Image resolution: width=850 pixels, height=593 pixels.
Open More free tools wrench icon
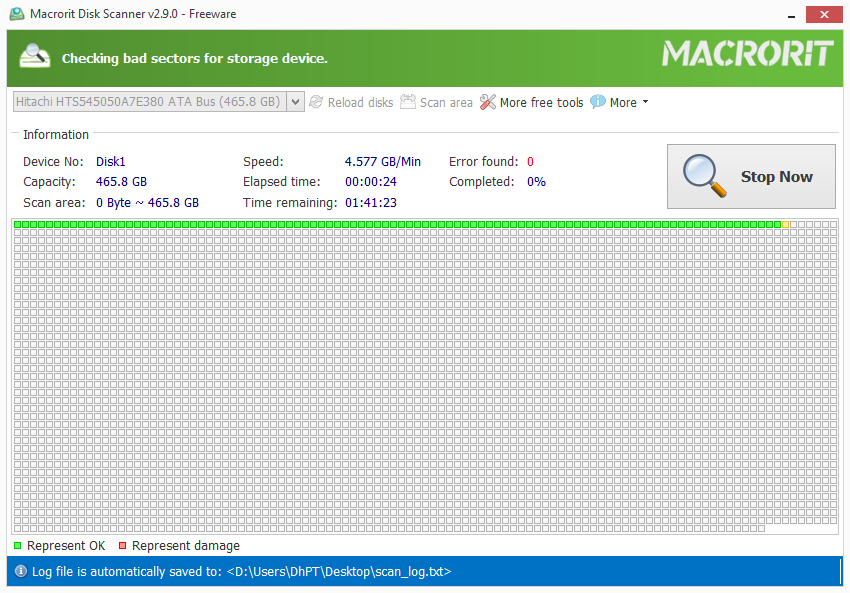click(488, 102)
